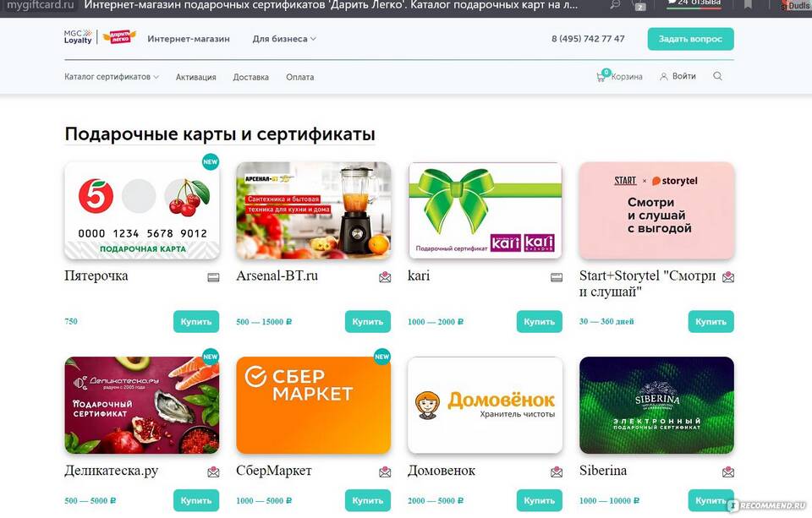Viewport: 812px width, 518px height.
Task: Buy the Пятерочка gift card
Action: click(195, 321)
